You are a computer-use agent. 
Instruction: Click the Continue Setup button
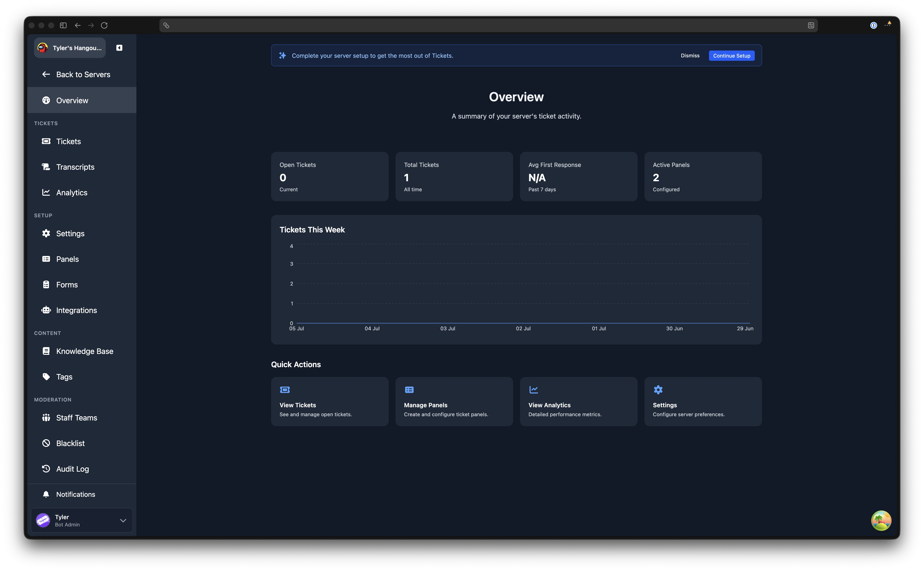pyautogui.click(x=732, y=55)
